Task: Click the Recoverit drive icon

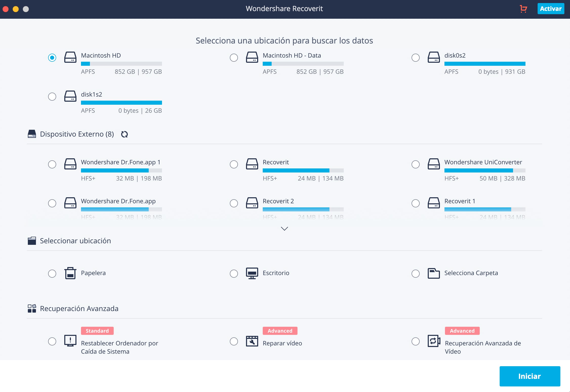Action: [x=252, y=164]
